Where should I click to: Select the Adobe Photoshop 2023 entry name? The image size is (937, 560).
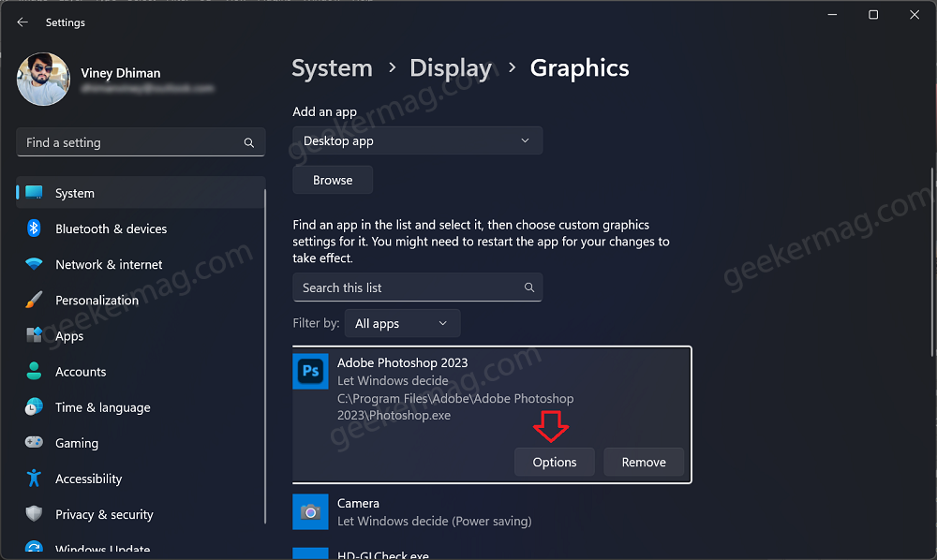(402, 363)
